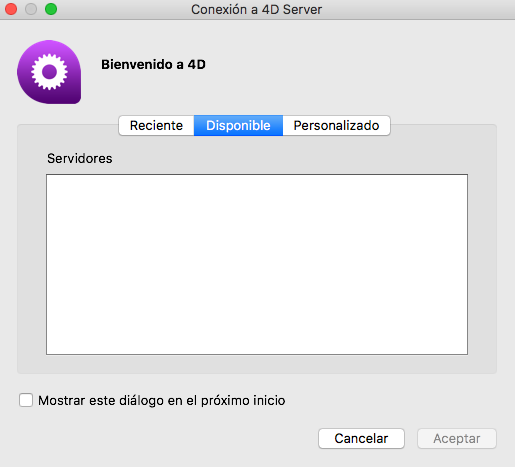Click the green zoom window button

click(51, 9)
